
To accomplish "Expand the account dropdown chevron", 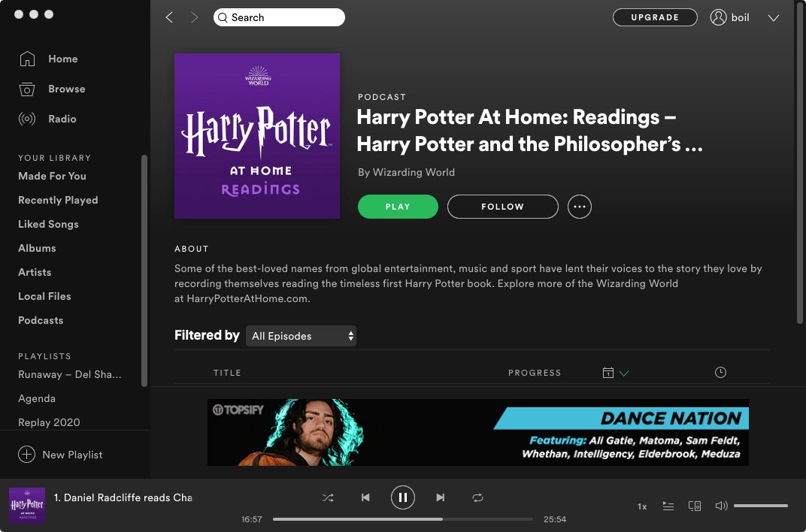I will tap(774, 18).
